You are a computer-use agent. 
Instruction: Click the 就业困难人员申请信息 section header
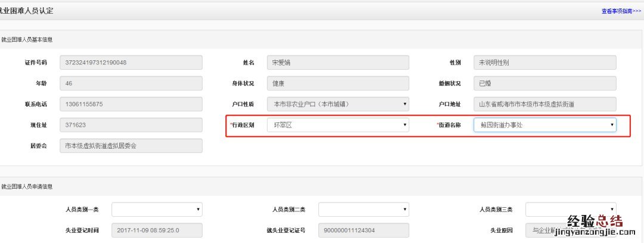27,187
